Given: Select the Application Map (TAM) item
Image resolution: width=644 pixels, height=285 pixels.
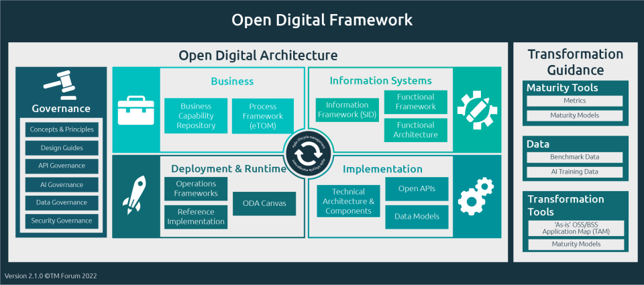Looking at the screenshot, I should pyautogui.click(x=575, y=228).
